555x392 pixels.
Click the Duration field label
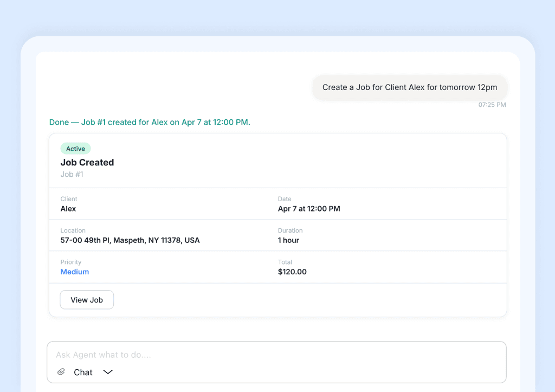tap(291, 230)
